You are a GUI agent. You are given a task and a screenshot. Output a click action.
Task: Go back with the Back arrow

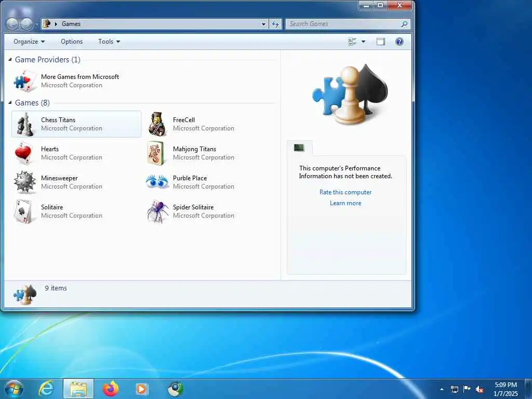[12, 24]
